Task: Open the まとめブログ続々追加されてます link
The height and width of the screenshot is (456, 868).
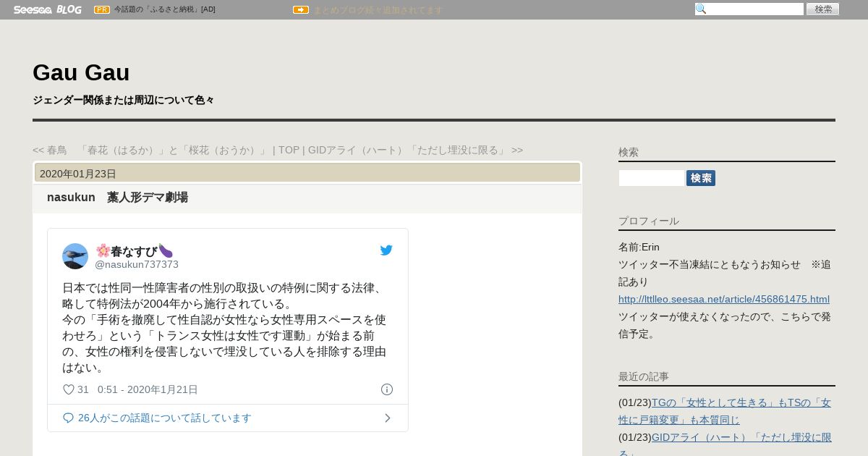Action: click(378, 10)
